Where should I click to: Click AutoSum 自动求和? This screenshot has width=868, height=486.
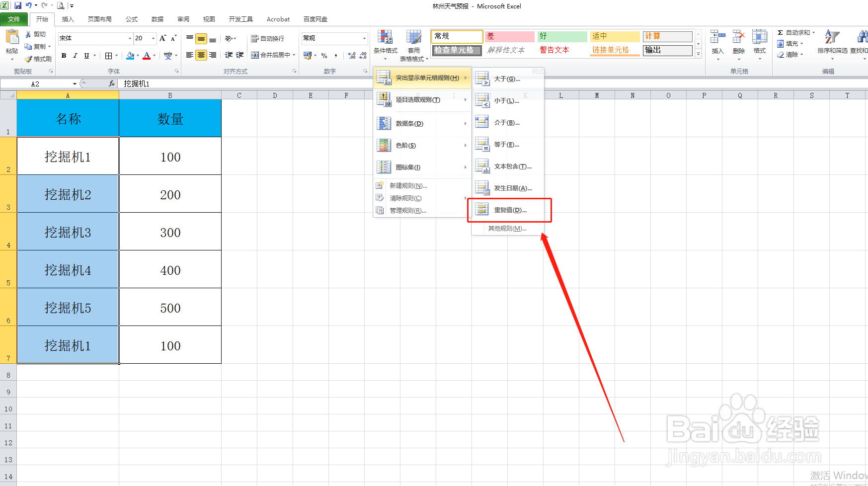click(796, 33)
